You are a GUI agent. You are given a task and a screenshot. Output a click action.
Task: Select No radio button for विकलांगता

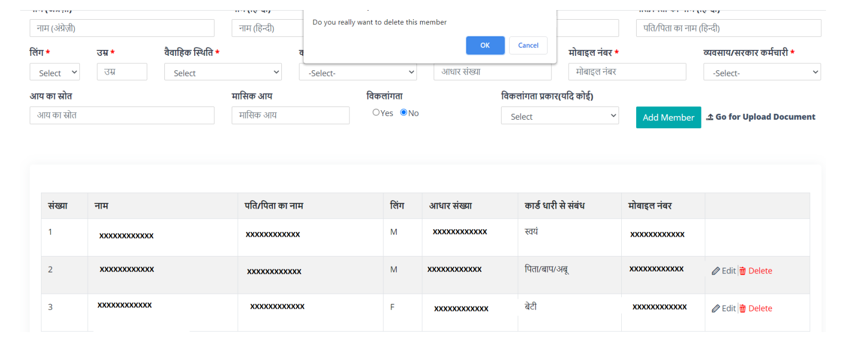point(404,113)
